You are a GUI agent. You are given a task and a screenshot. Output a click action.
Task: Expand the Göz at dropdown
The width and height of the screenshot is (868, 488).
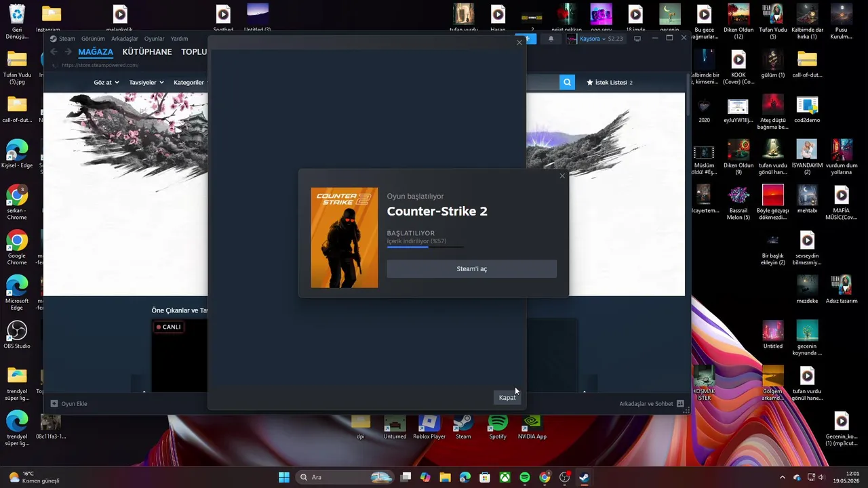pyautogui.click(x=106, y=83)
